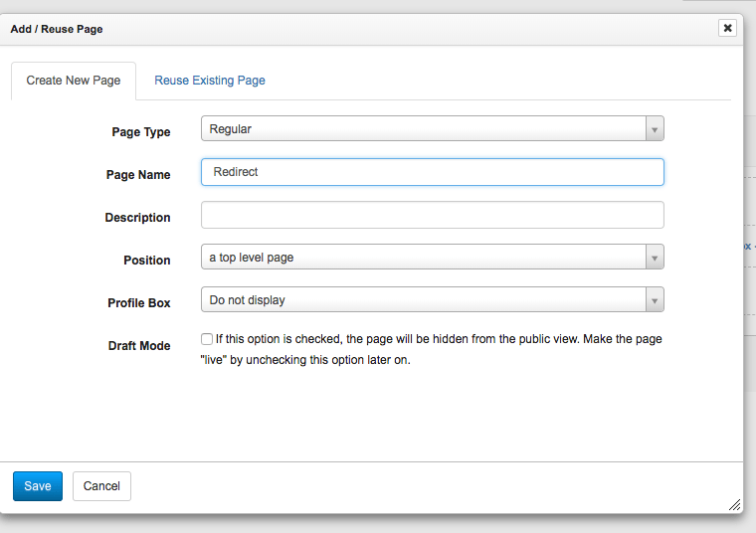
Task: Click the Page Type dropdown arrow
Action: coord(654,129)
